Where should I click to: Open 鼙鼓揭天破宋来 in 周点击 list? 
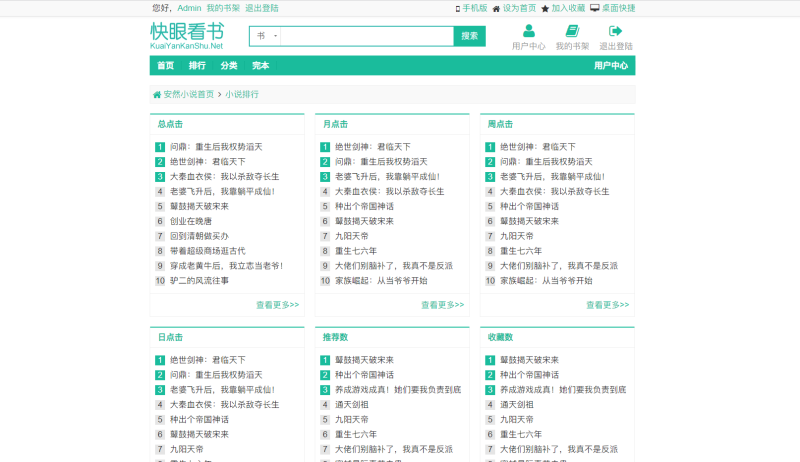[529, 221]
